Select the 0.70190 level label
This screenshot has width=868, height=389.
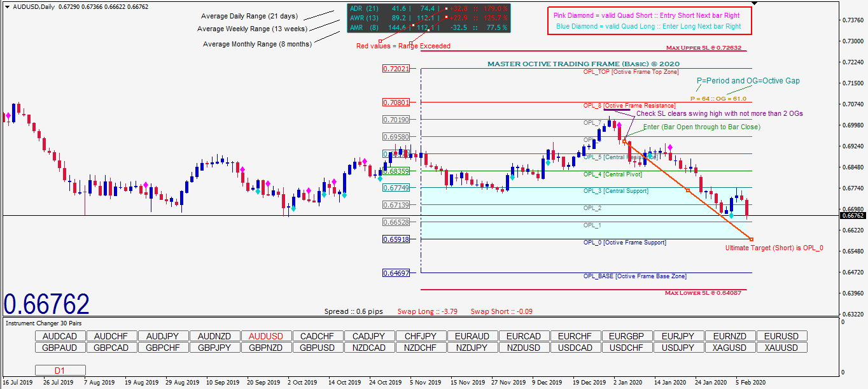pos(396,119)
